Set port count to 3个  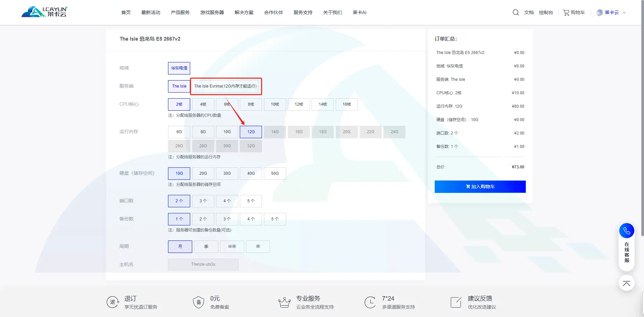[x=203, y=201]
